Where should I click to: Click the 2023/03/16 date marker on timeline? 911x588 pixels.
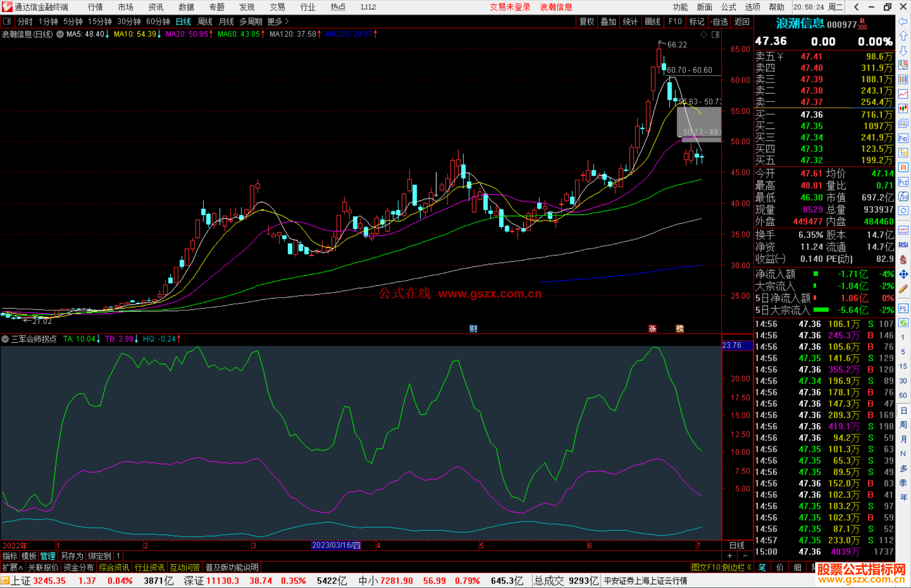click(x=336, y=545)
